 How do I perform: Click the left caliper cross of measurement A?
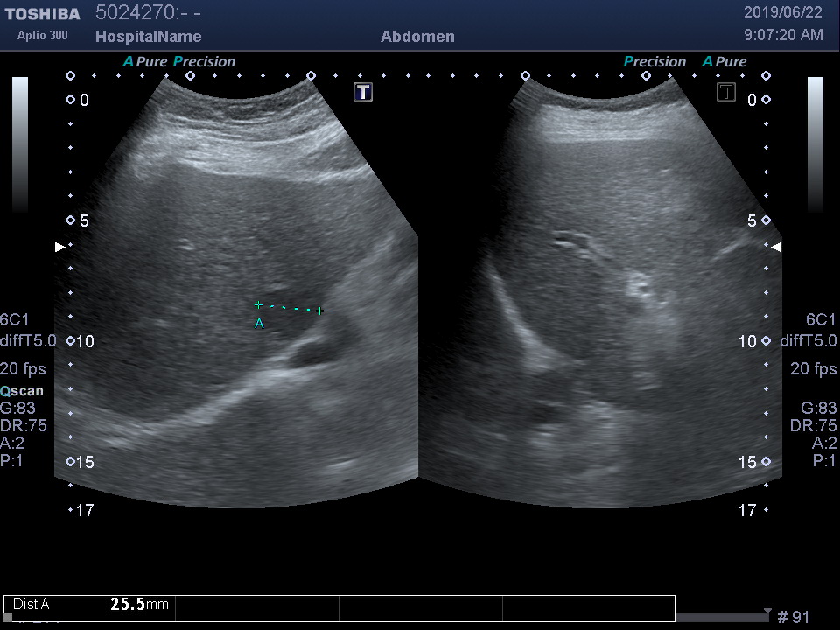pos(258,305)
